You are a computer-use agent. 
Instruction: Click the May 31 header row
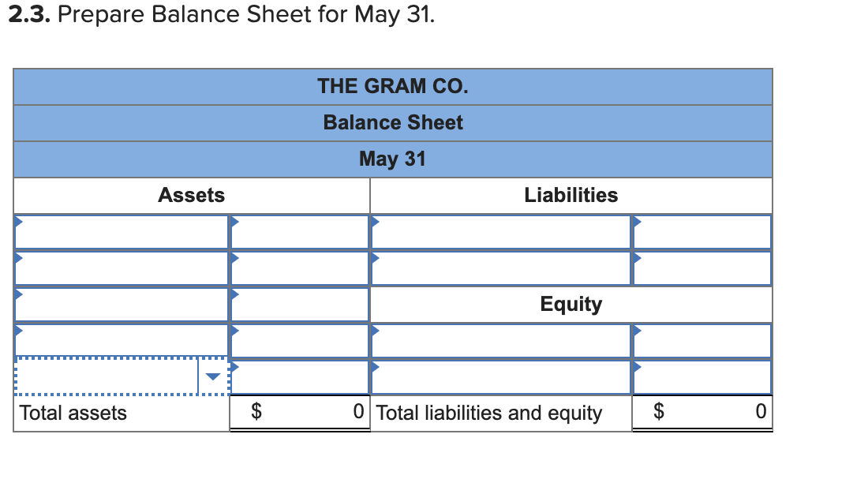point(392,159)
